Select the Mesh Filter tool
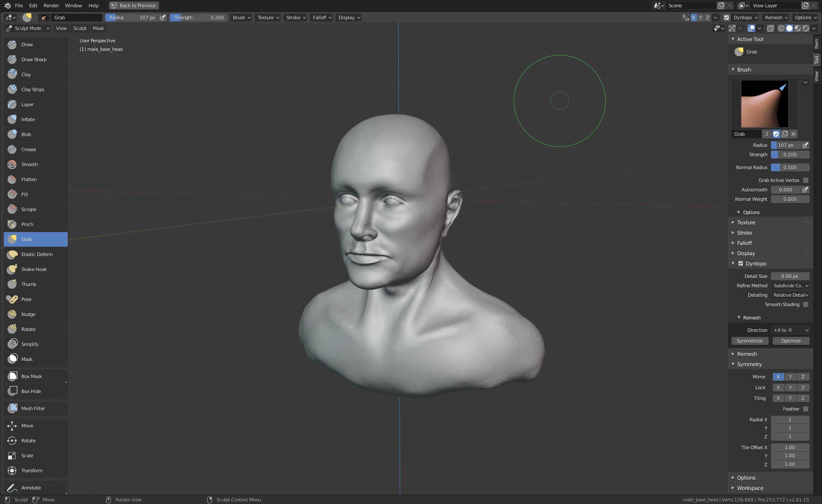 point(33,409)
